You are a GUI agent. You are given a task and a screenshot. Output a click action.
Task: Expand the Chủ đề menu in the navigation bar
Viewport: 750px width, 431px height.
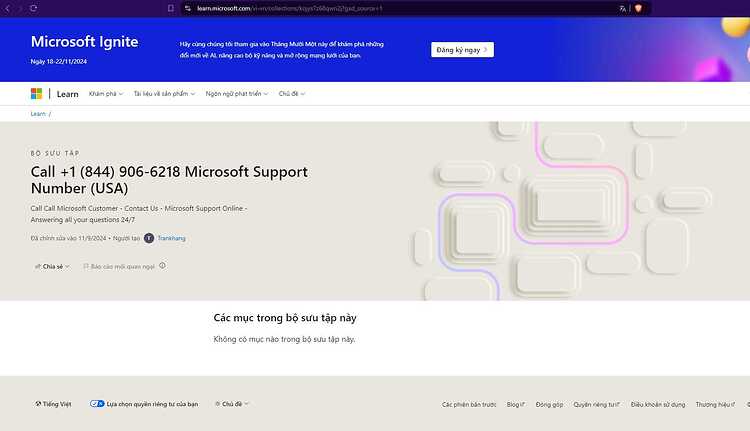[x=292, y=94]
